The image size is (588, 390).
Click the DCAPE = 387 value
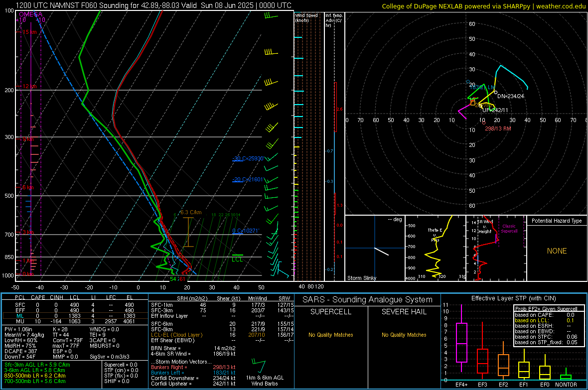point(20,351)
